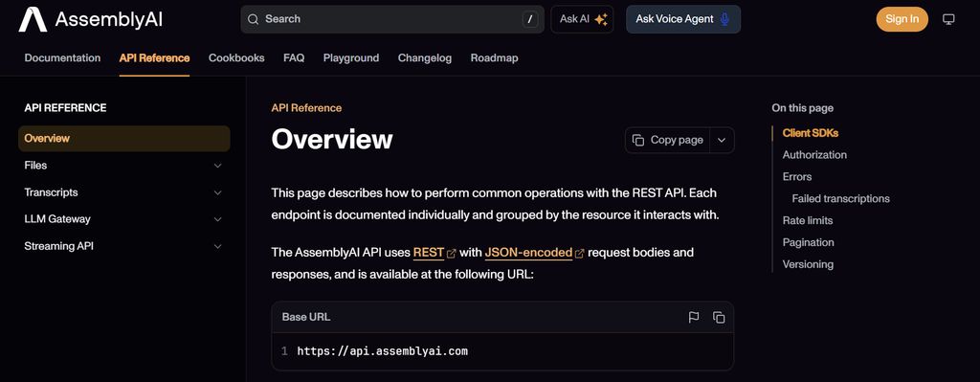980x382 pixels.
Task: Follow the REST link
Action: [x=428, y=253]
